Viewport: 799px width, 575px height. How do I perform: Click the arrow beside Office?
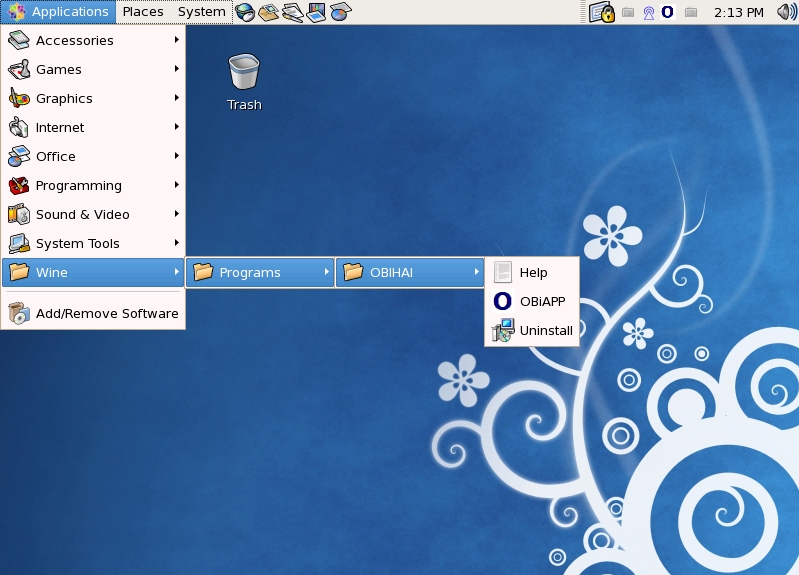coord(176,156)
